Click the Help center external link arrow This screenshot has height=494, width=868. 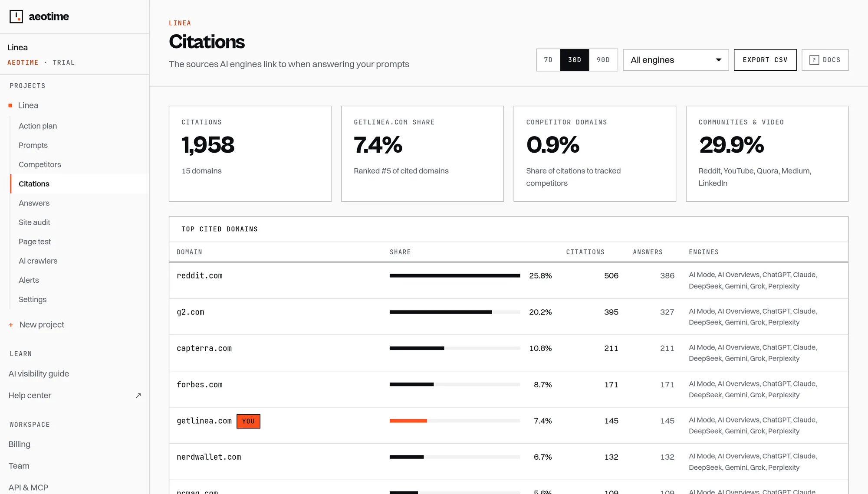pyautogui.click(x=138, y=396)
